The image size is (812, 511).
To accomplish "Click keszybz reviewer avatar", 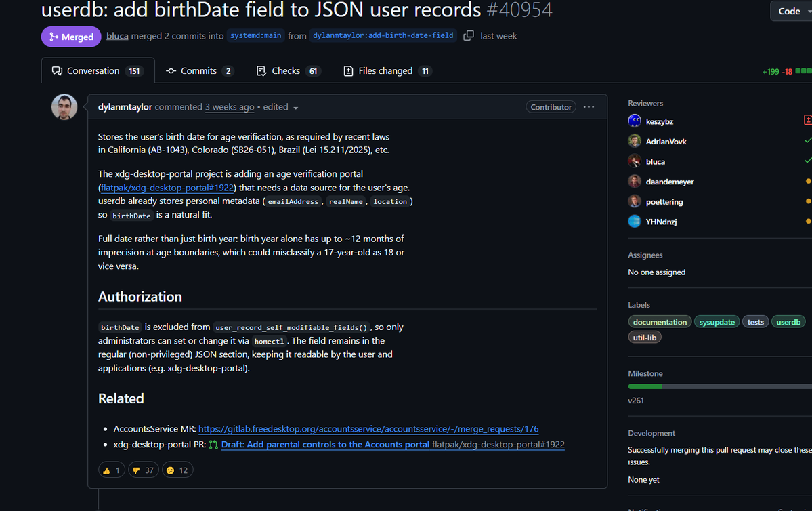I will pyautogui.click(x=635, y=121).
